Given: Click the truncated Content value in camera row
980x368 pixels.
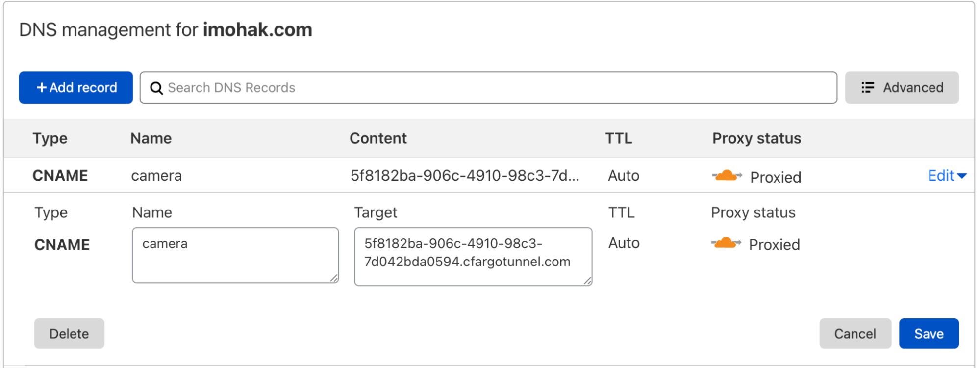Looking at the screenshot, I should (464, 176).
